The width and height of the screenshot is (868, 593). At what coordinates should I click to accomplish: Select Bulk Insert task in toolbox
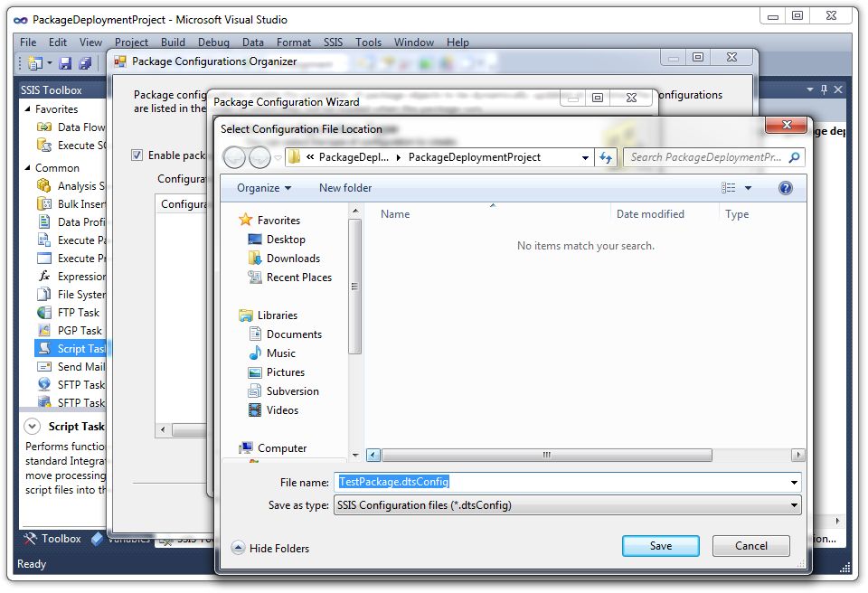click(x=71, y=203)
